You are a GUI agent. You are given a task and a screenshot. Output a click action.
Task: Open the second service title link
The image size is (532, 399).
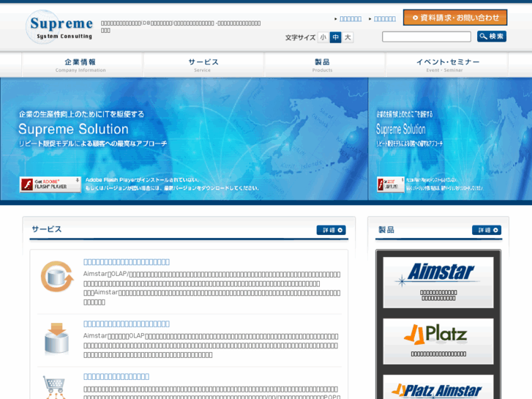coord(127,324)
